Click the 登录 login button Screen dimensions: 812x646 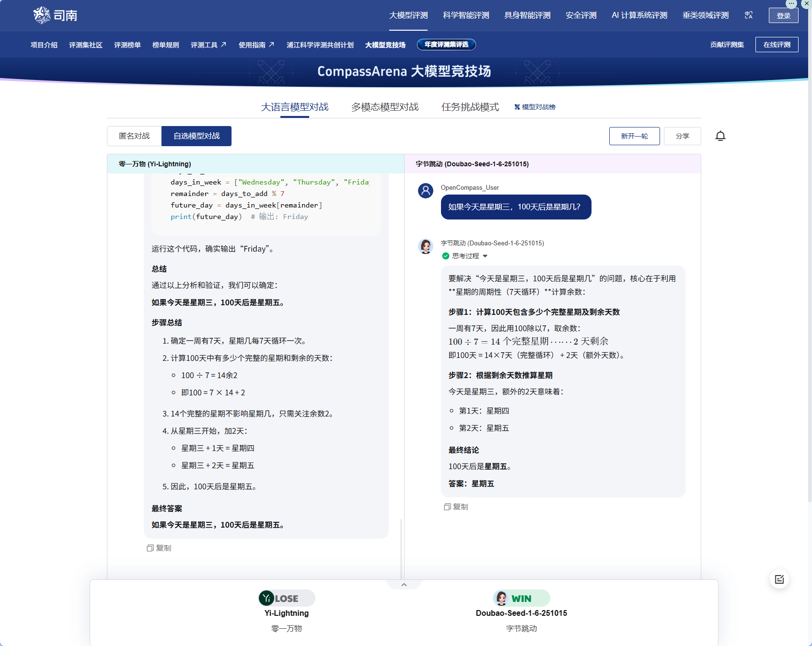click(784, 15)
